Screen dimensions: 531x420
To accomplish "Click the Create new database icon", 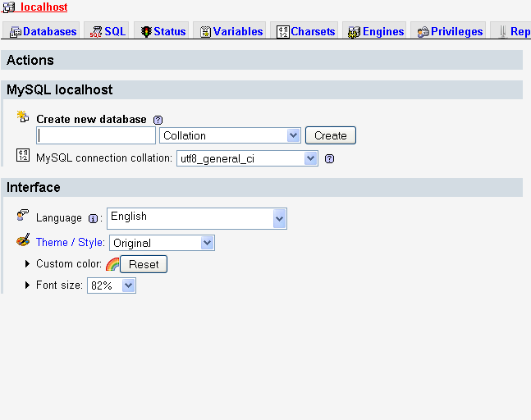I will point(23,116).
